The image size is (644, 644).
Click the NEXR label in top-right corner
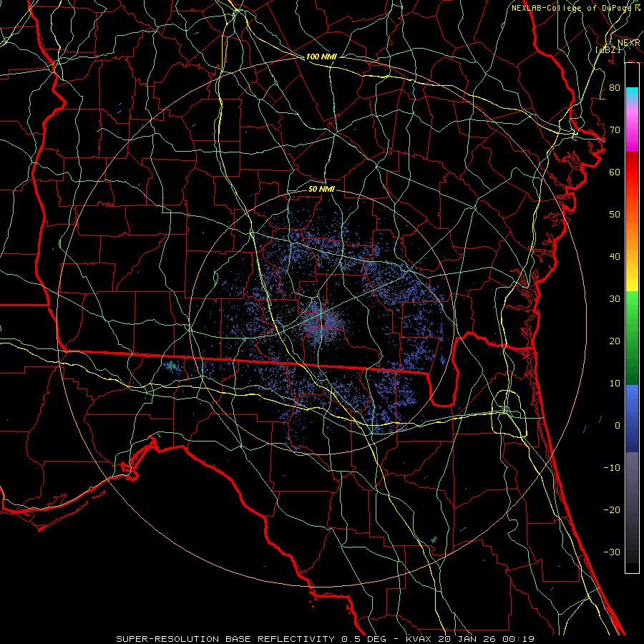628,43
